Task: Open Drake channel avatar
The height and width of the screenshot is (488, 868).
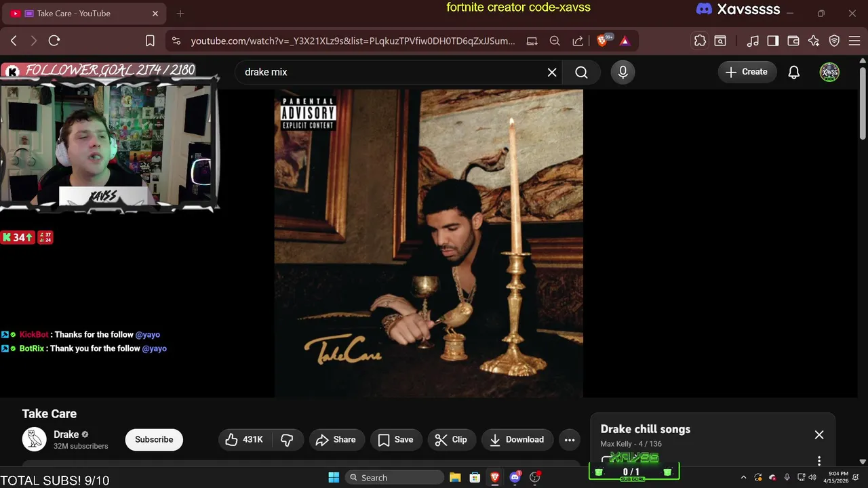Action: tap(34, 439)
